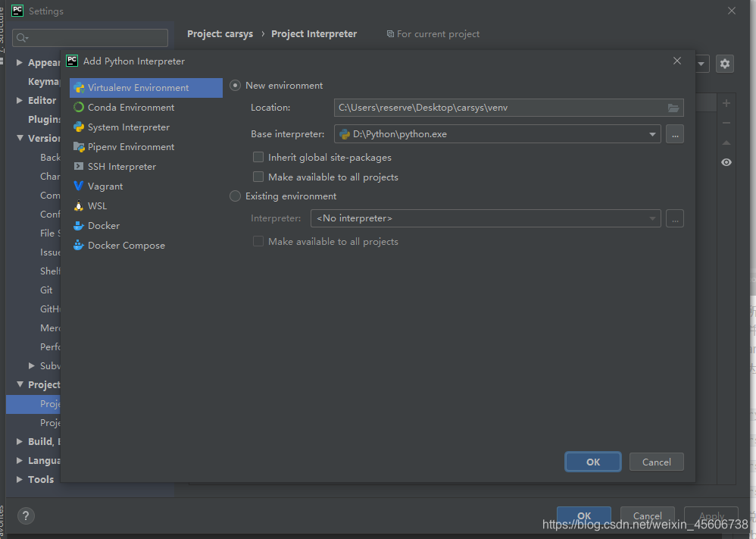Image resolution: width=756 pixels, height=539 pixels.
Task: Click Cancel in Add Python Interpreter dialog
Action: coord(656,462)
